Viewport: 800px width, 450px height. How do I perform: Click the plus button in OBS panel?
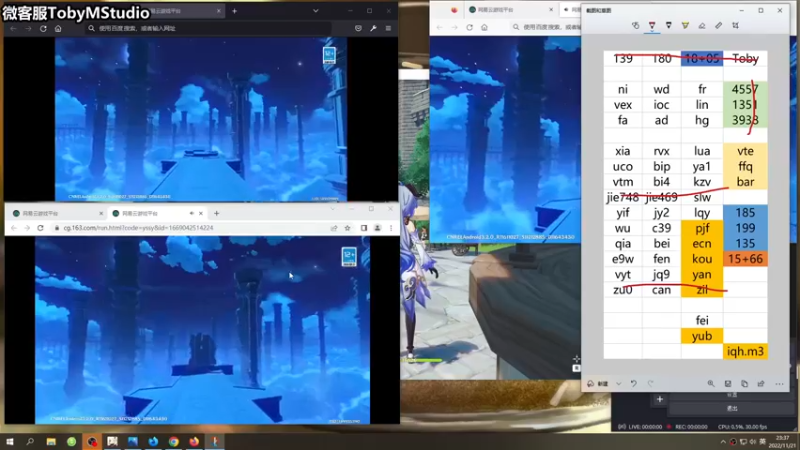point(660,399)
